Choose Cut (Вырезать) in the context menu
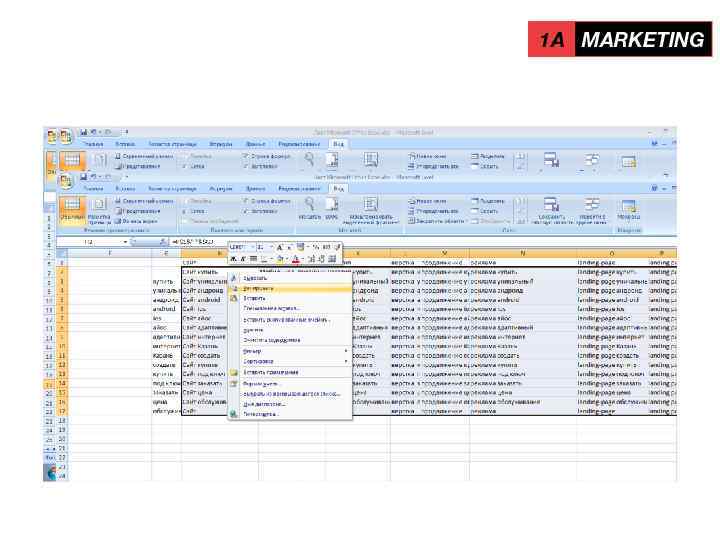Image resolution: width=720 pixels, height=540 pixels. [290, 278]
